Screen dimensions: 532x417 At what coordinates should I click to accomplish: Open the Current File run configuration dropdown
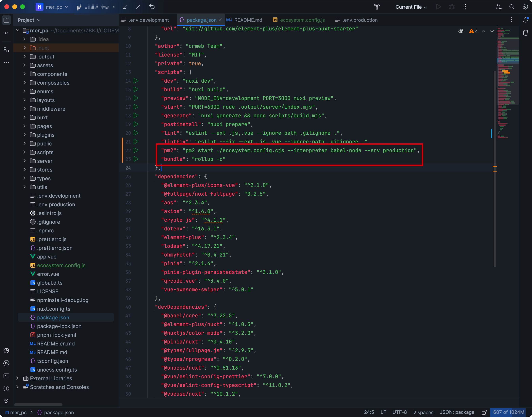click(x=411, y=7)
